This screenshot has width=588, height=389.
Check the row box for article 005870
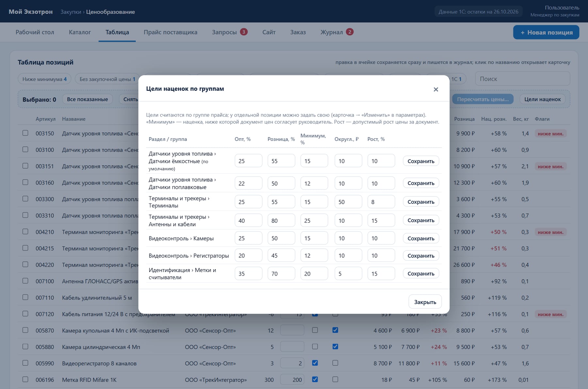(x=25, y=330)
